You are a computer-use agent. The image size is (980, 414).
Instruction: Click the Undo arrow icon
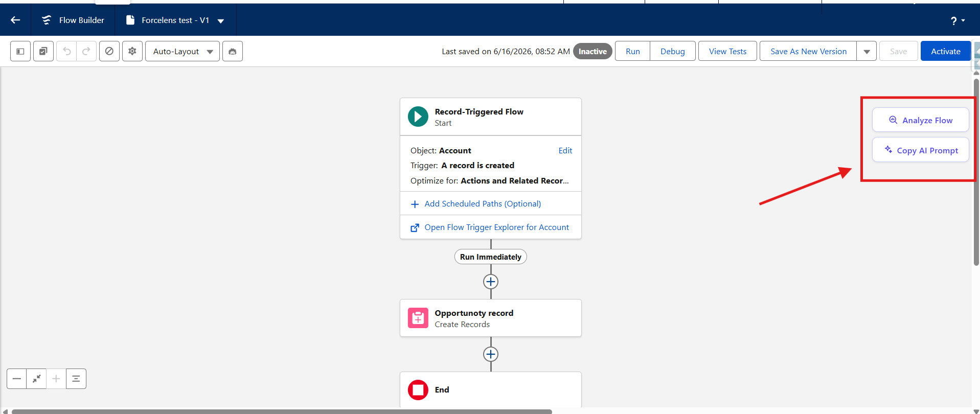pyautogui.click(x=66, y=51)
